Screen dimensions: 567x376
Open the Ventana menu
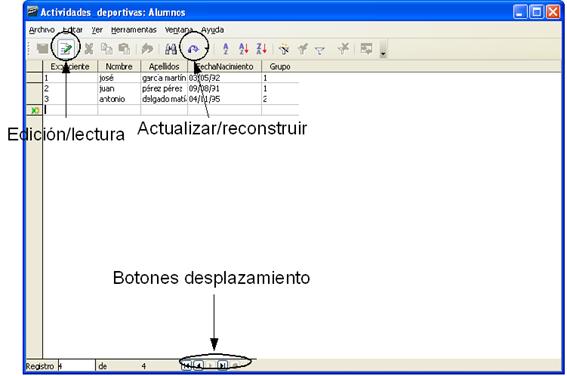179,30
